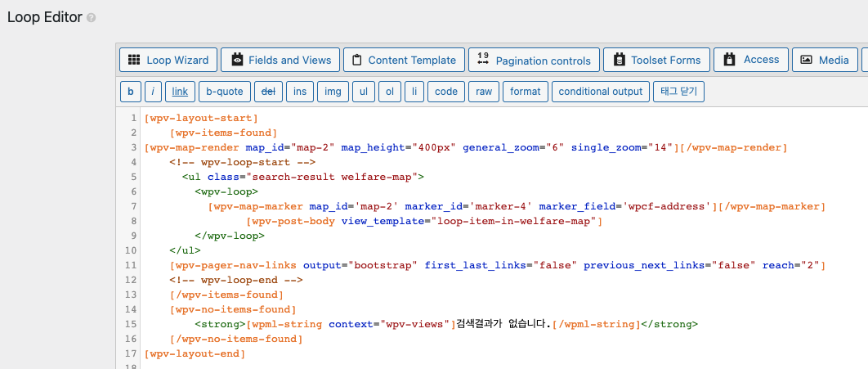Click the wpv-loop-end comment

[x=236, y=280]
